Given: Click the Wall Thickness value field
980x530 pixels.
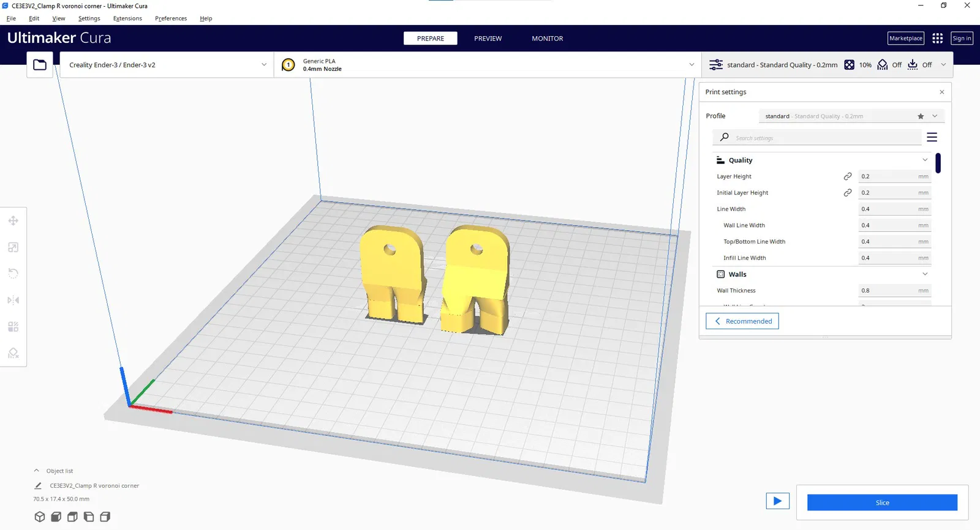Looking at the screenshot, I should [895, 291].
